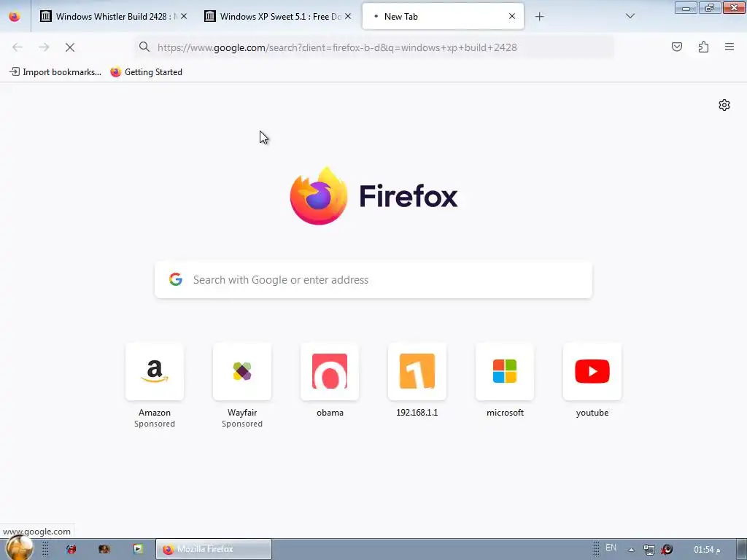747x560 pixels.
Task: Click the Import bookmarks... bookmark item
Action: (x=55, y=72)
